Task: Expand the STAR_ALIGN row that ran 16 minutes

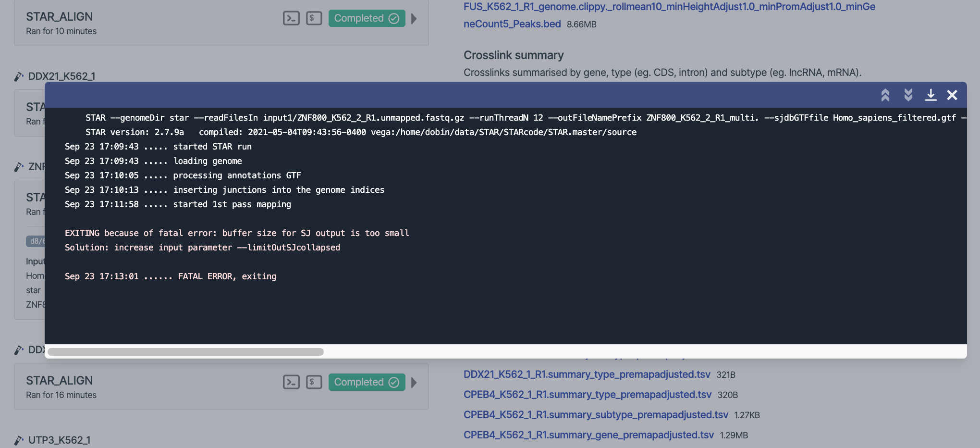Action: coord(414,383)
